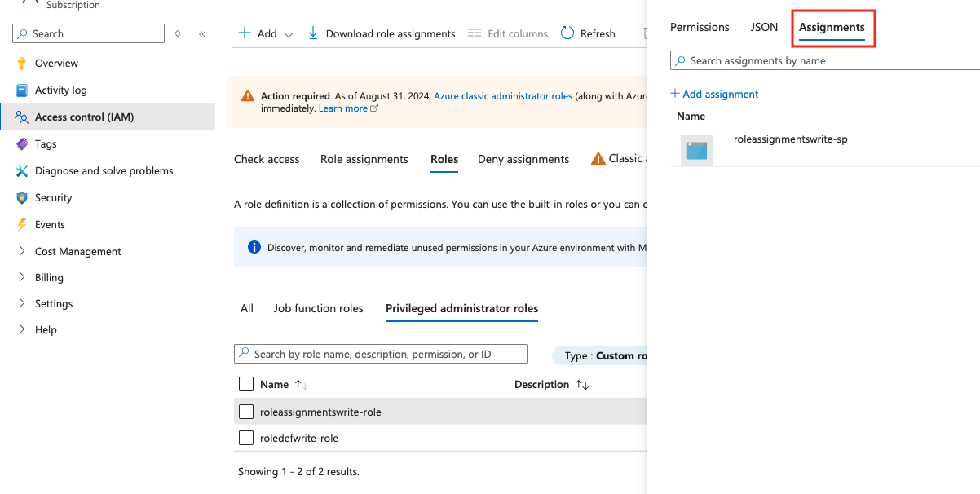
Task: Click the Showing 1 - 2 of 2 results text
Action: click(x=298, y=472)
